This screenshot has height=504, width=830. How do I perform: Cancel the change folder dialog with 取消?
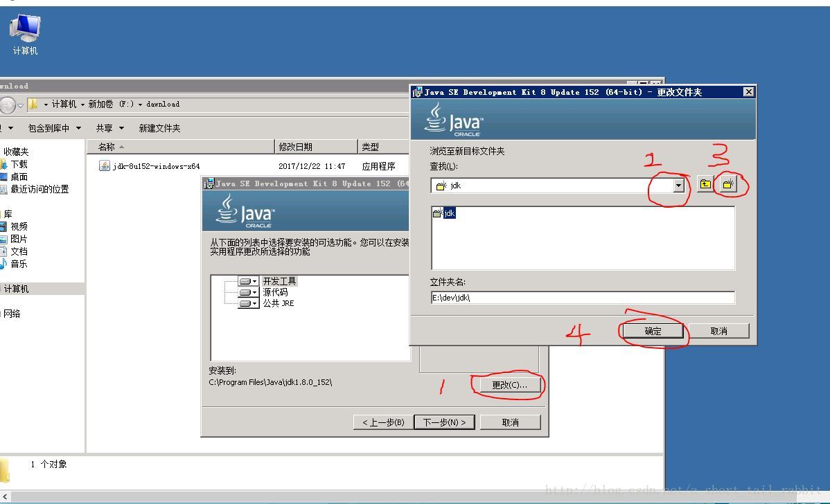718,331
